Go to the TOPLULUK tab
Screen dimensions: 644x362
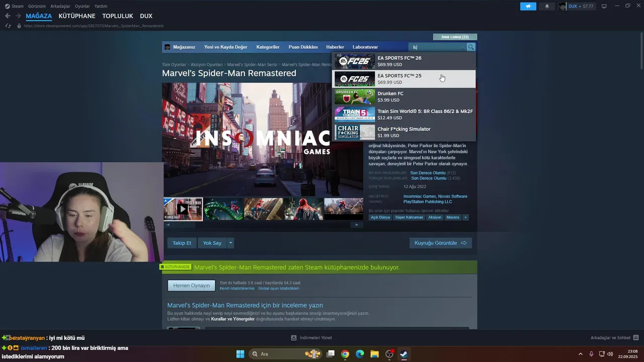(x=118, y=16)
